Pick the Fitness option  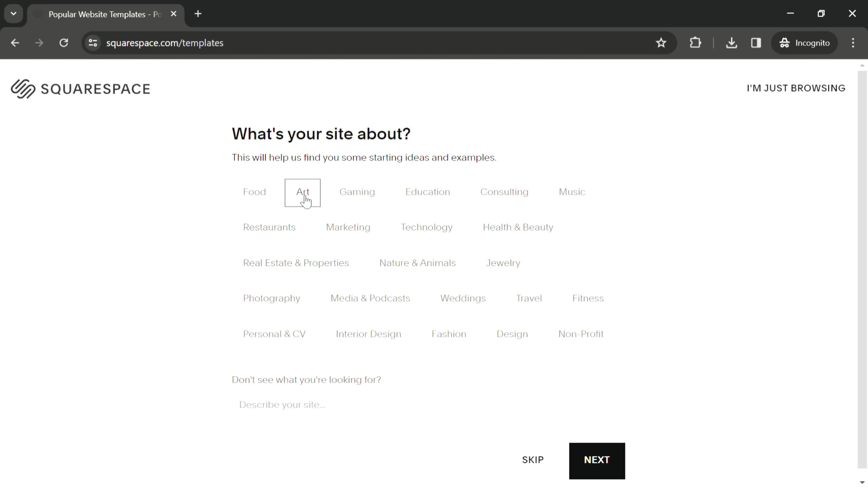coord(588,298)
